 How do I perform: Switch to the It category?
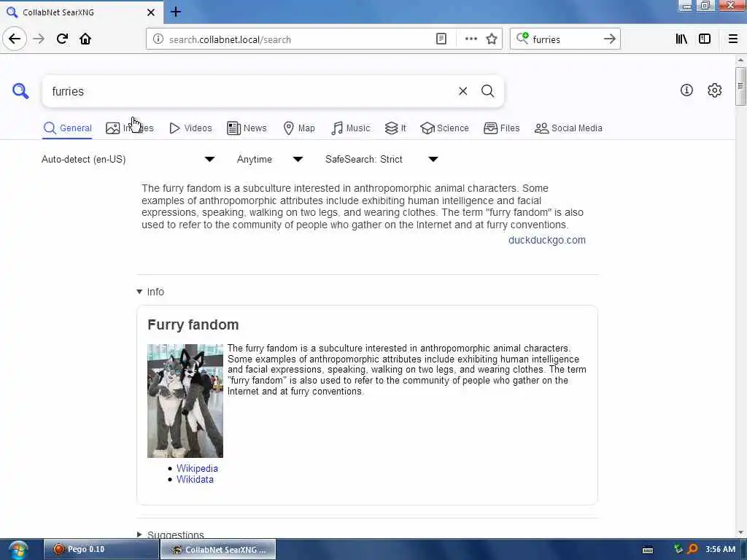click(x=395, y=128)
